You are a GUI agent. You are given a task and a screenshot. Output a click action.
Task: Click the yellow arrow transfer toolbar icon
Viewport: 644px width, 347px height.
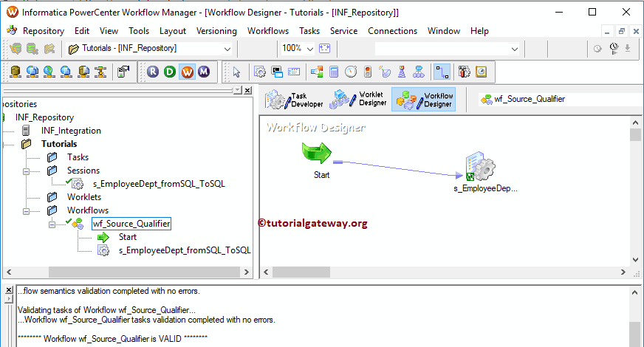tap(100, 72)
